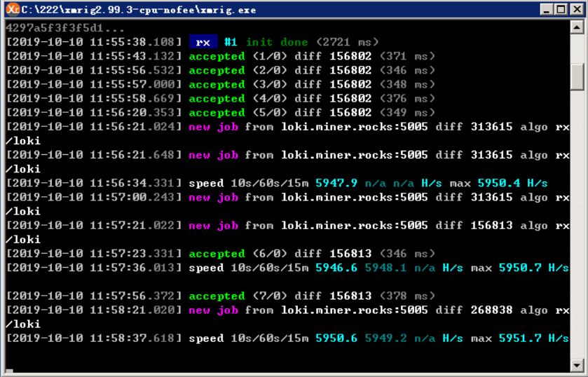Screen dimensions: 588x377
Task: Click the xmrig app icon in title bar
Action: [13, 9]
